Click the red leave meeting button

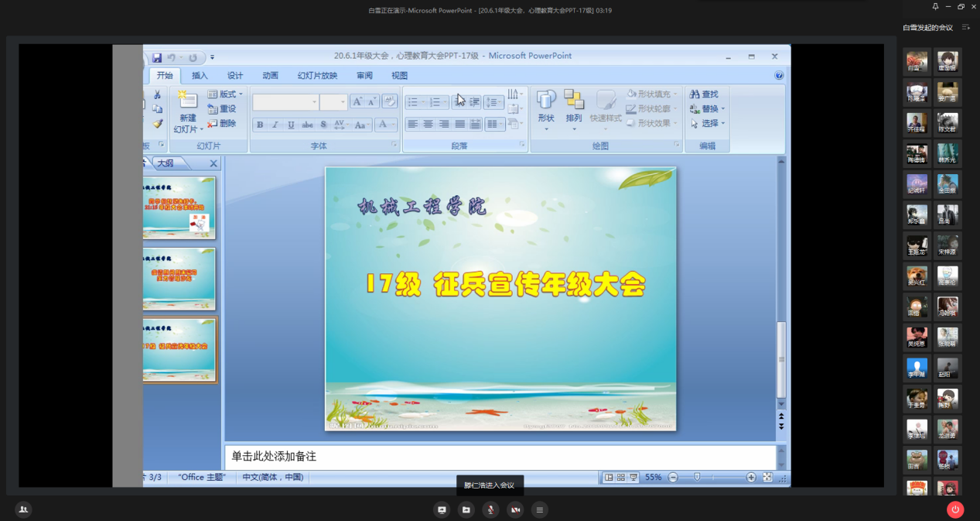coord(955,509)
